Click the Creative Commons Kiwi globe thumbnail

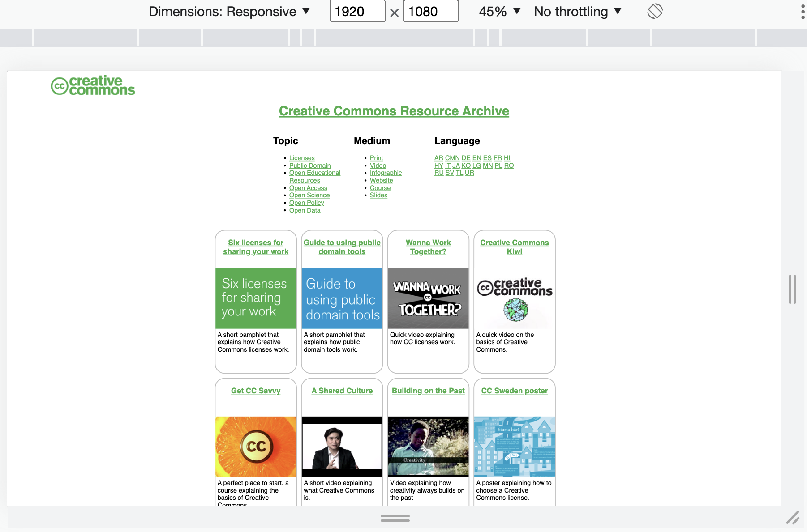coord(515,298)
